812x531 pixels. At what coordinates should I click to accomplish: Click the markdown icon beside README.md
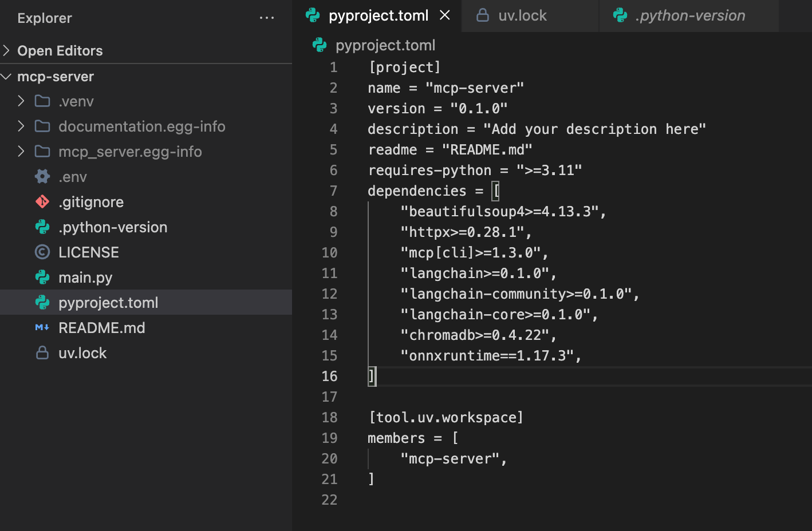(42, 327)
